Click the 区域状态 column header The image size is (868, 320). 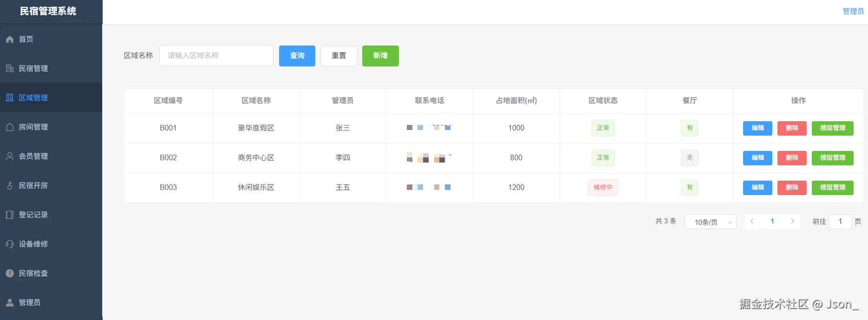point(603,101)
